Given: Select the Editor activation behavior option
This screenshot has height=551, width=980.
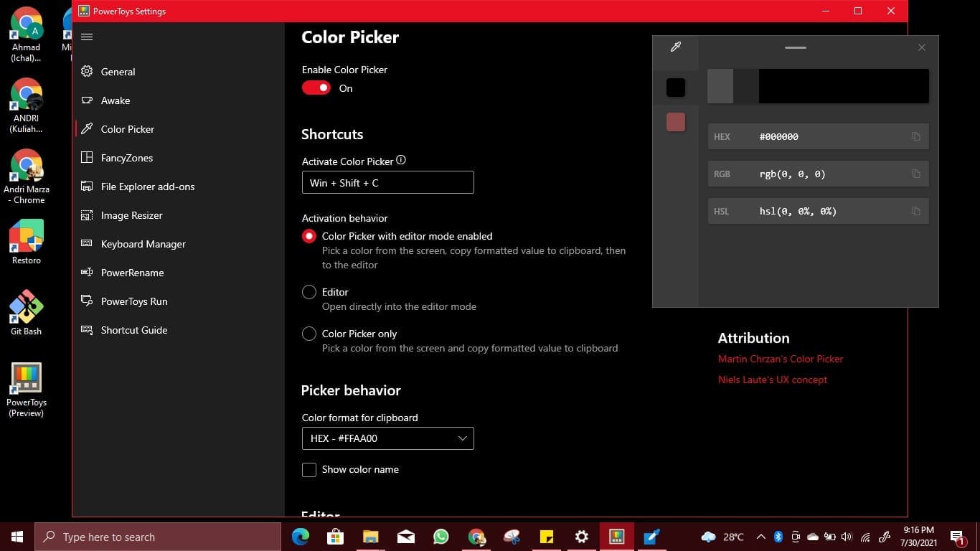Looking at the screenshot, I should point(309,292).
